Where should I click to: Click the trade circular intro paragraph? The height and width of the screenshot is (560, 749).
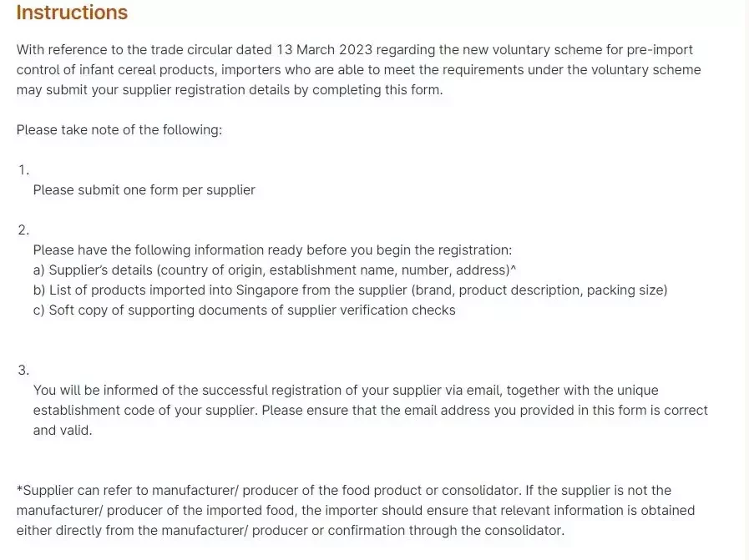pyautogui.click(x=359, y=70)
